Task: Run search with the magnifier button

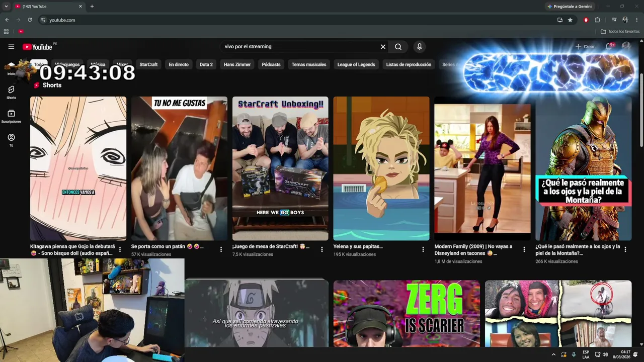Action: [398, 47]
